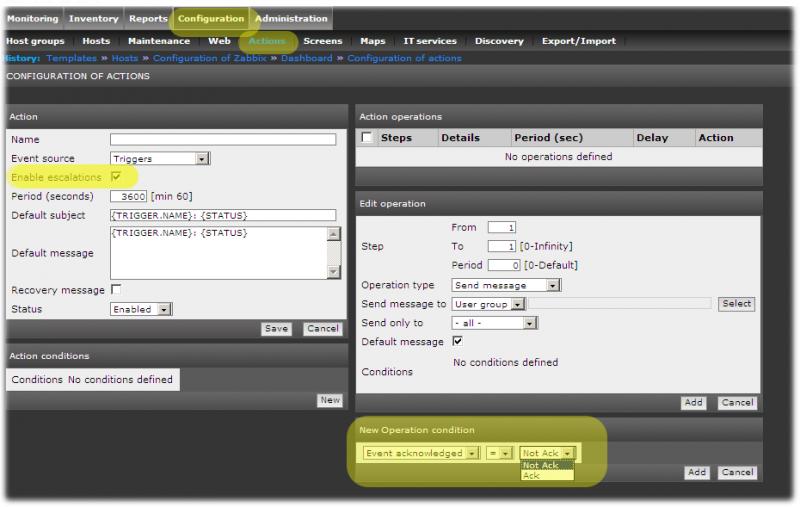Open the Discovery submenu item
This screenshot has width=800, height=507.
[x=499, y=41]
